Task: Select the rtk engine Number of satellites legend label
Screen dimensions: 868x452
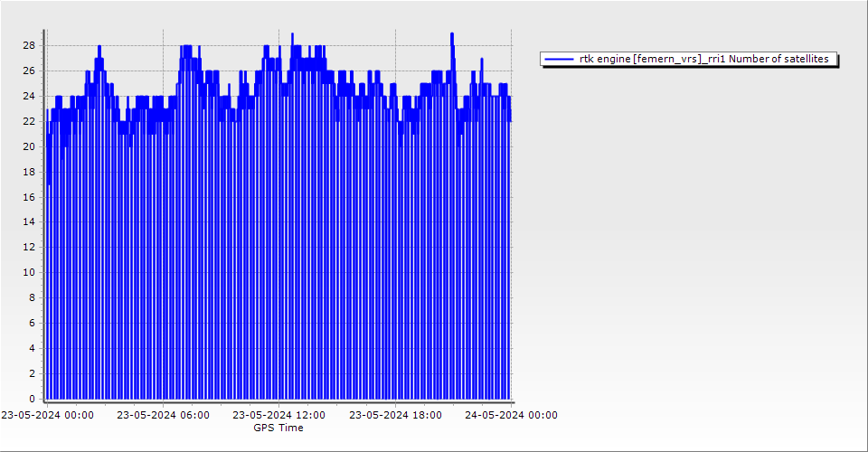Action: [x=703, y=60]
